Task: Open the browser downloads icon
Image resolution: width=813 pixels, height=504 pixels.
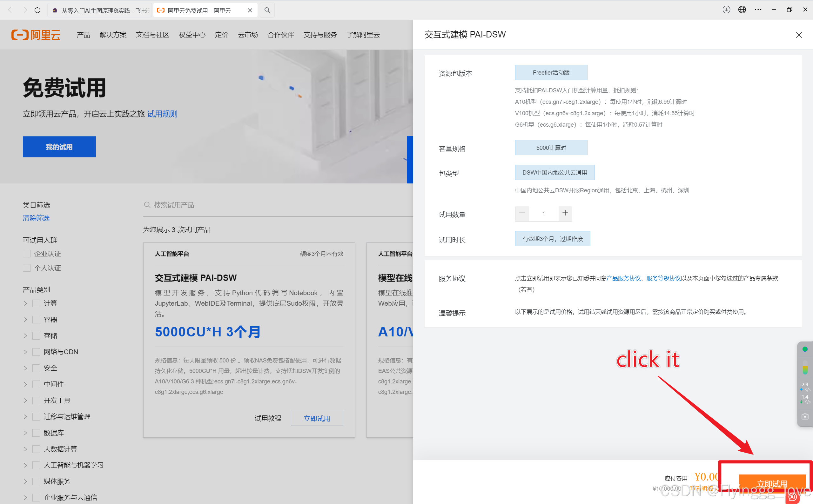Action: 726,10
